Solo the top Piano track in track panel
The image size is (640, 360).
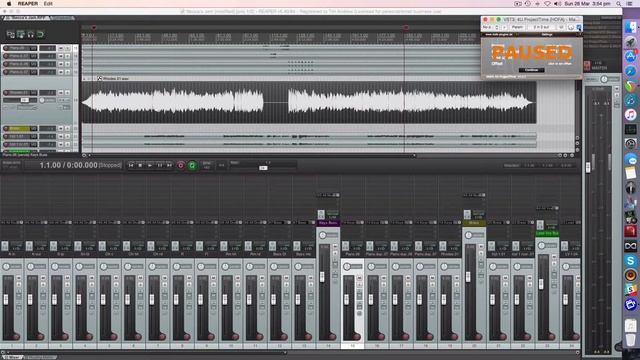pyautogui.click(x=67, y=48)
